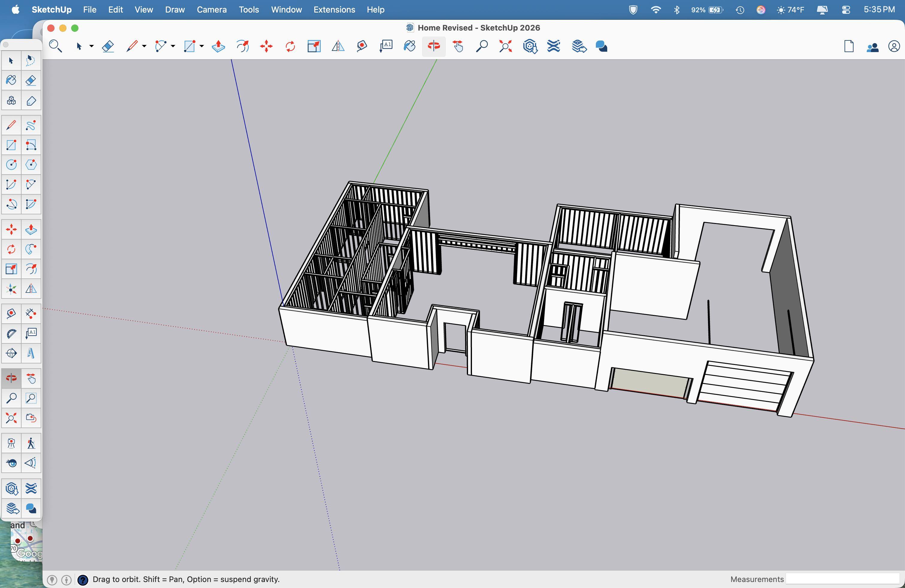905x588 pixels.
Task: Select the Polygon tool in left palette
Action: click(x=31, y=165)
